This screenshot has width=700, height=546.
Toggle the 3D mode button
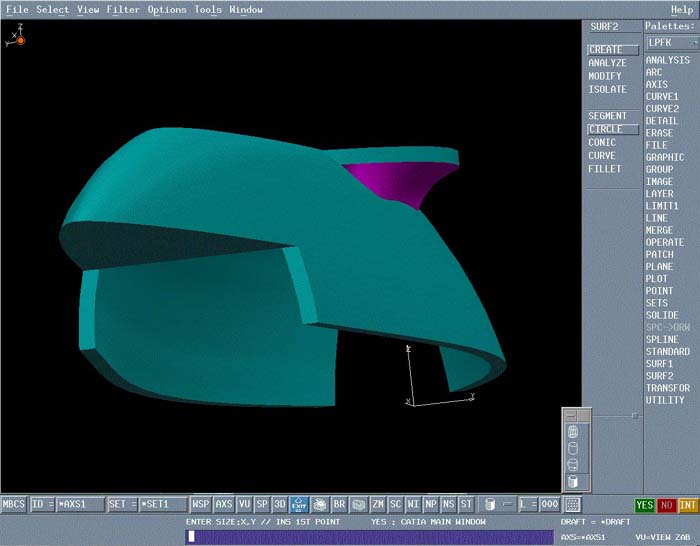[x=280, y=505]
